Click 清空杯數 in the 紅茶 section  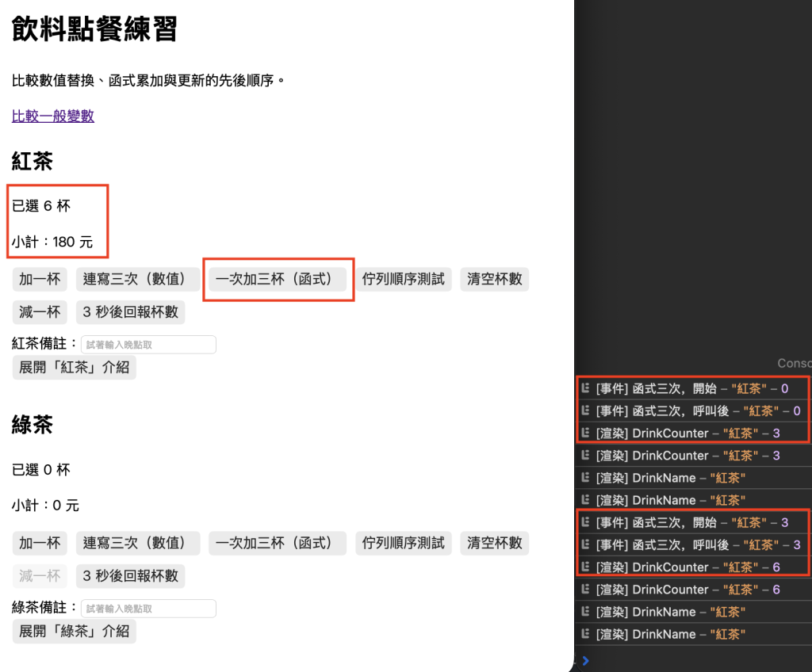click(x=495, y=280)
